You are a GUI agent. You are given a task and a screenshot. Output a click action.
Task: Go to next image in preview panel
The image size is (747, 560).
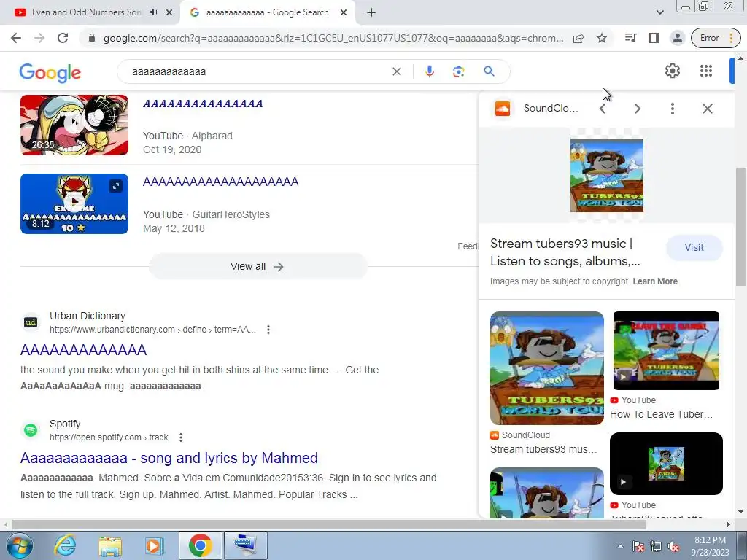coord(638,109)
